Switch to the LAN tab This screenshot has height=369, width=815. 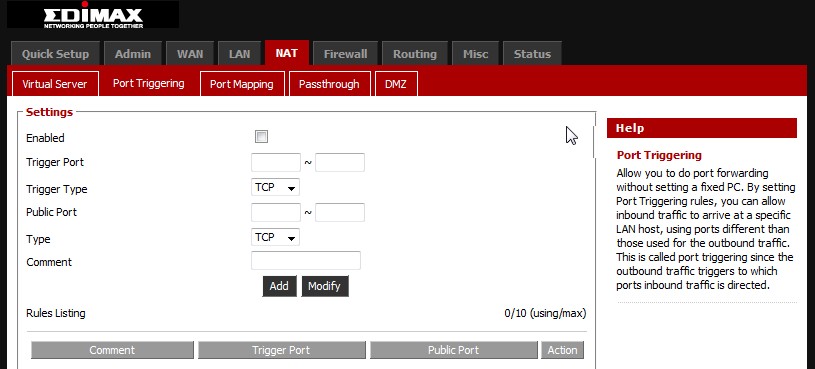point(239,54)
